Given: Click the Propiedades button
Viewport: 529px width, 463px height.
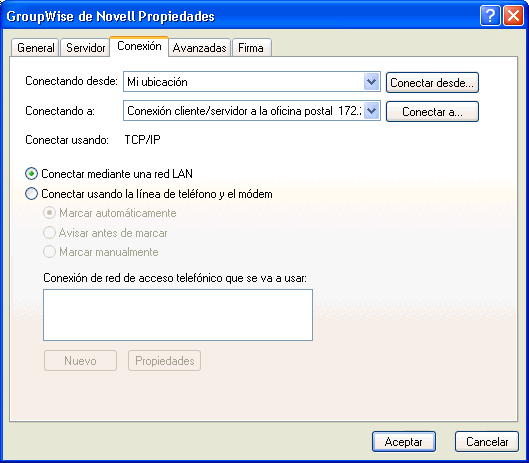Looking at the screenshot, I should [x=164, y=361].
